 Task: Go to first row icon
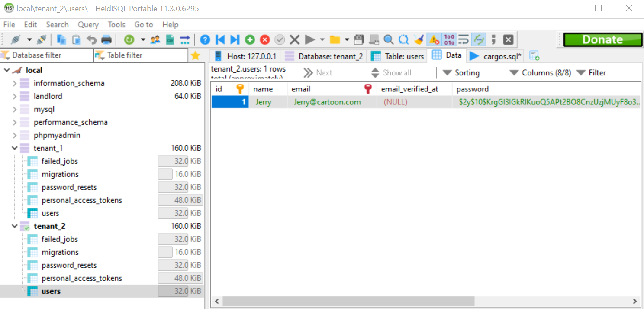pos(220,40)
